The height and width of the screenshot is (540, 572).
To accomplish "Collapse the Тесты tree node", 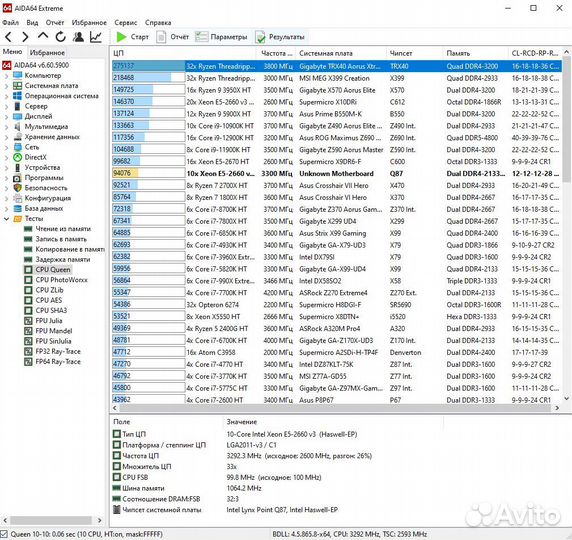I will (x=7, y=219).
